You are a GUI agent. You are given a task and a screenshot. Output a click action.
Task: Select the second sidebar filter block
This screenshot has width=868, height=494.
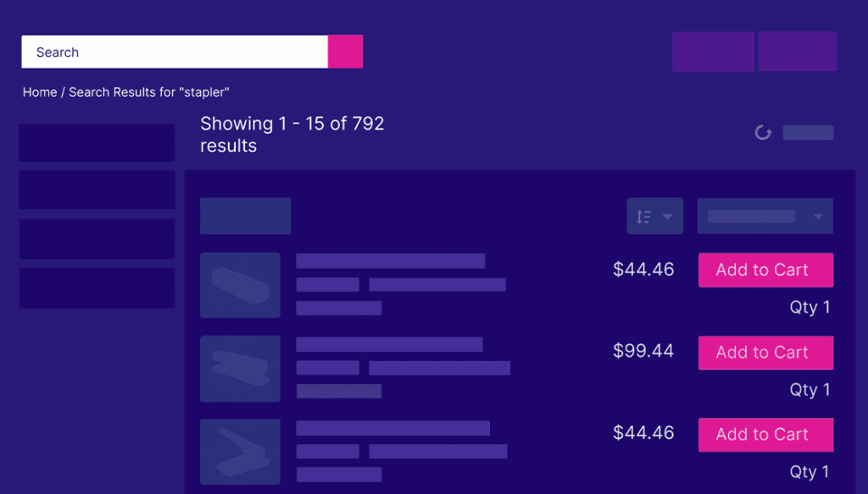97,190
